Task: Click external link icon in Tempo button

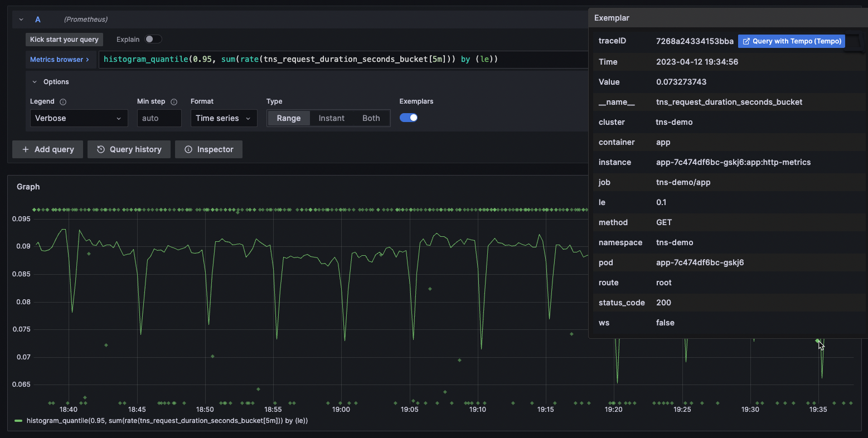Action: click(x=746, y=41)
